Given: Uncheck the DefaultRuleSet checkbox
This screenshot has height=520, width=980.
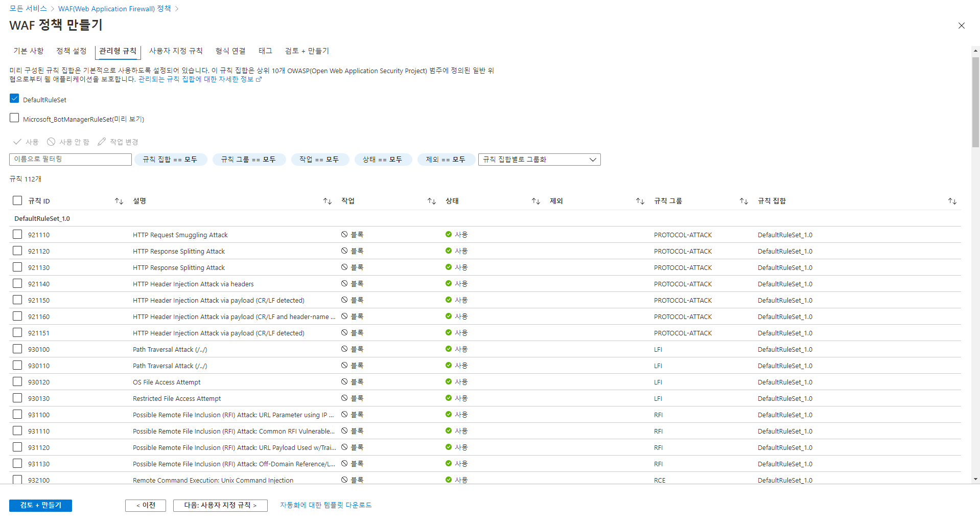Looking at the screenshot, I should (14, 99).
